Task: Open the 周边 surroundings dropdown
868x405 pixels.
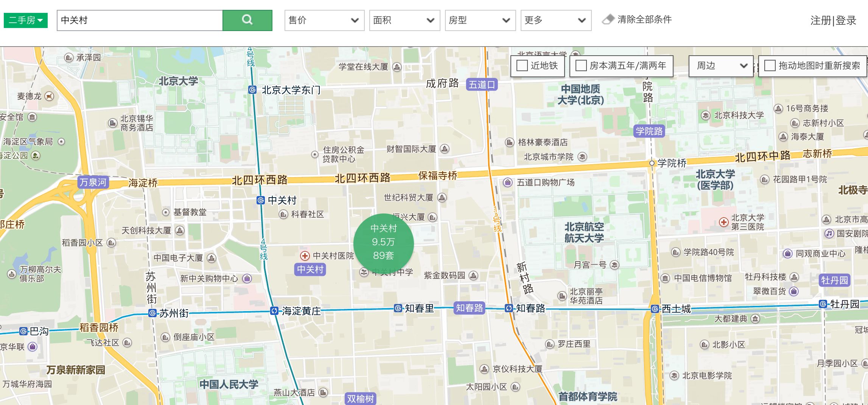Action: (721, 66)
